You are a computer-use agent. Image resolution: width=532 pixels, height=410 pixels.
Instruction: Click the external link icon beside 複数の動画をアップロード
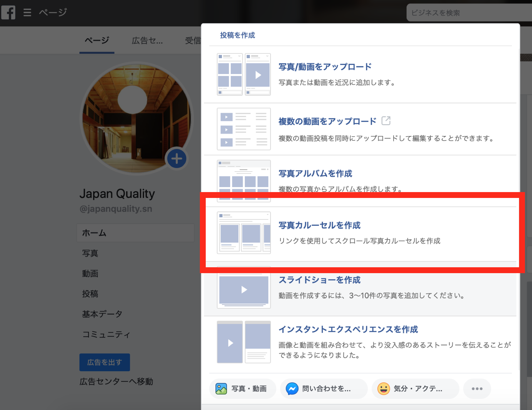[x=386, y=121]
